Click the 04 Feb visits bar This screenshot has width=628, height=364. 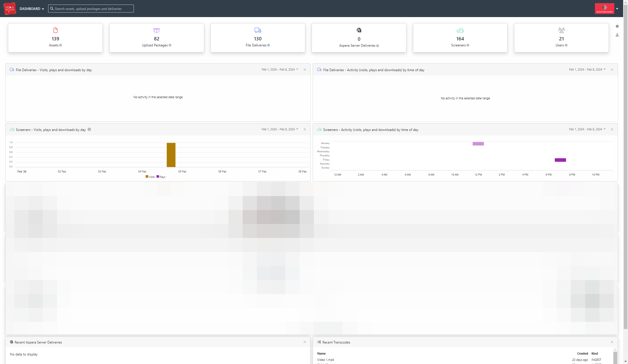[171, 155]
